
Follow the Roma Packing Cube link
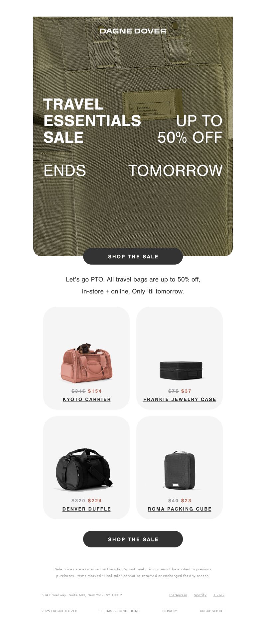[x=180, y=509]
